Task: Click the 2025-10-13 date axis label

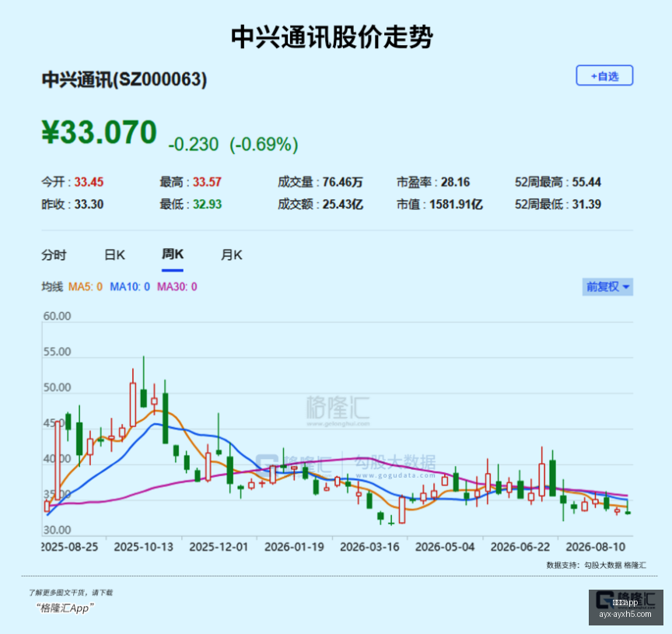Action: point(144,547)
